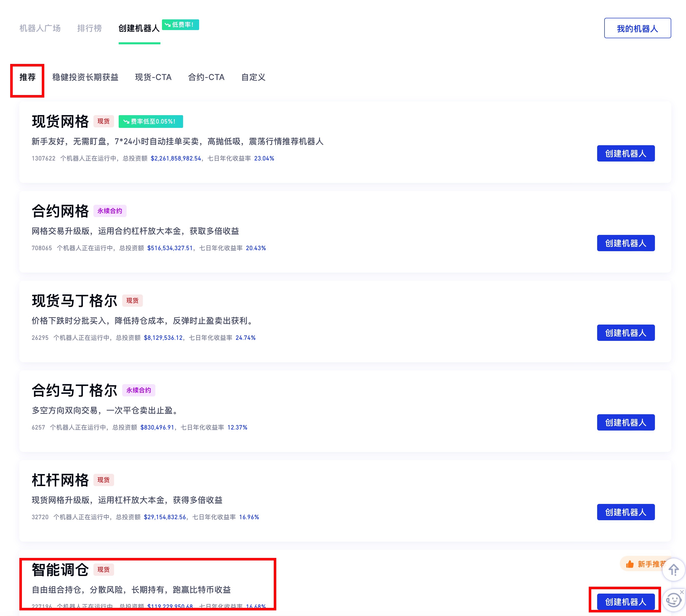Filter by 合约-CTA category
The image size is (686, 616).
206,77
